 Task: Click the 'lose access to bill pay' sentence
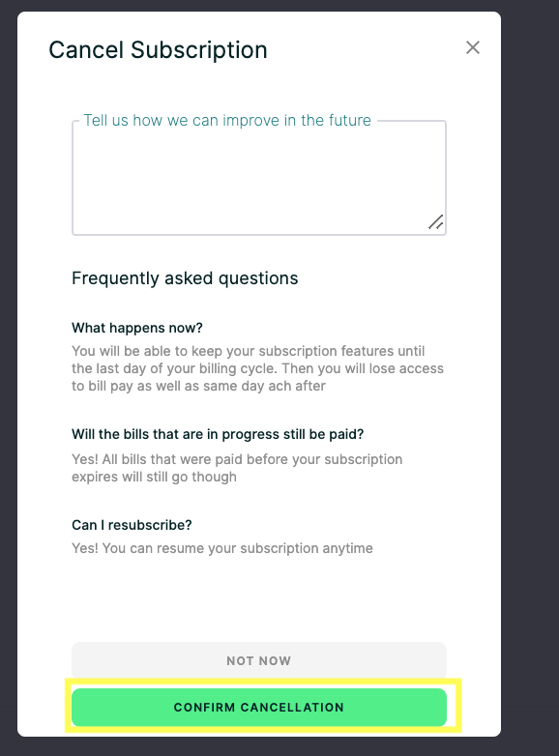(257, 377)
